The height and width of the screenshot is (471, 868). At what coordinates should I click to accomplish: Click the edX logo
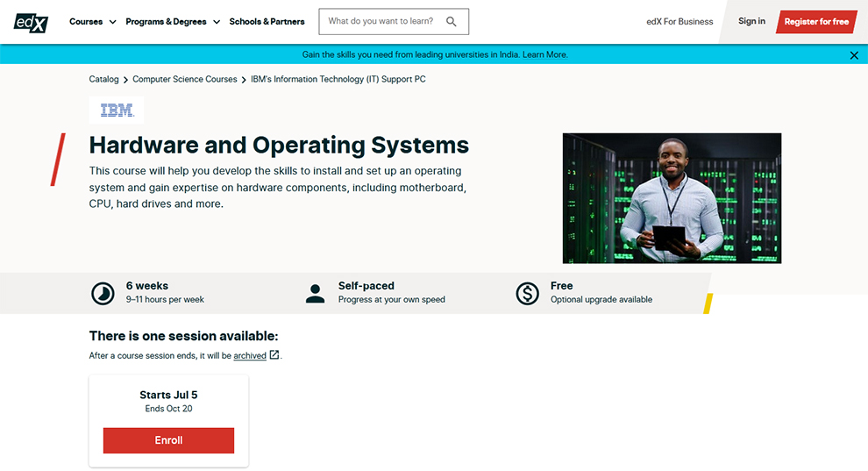(31, 22)
